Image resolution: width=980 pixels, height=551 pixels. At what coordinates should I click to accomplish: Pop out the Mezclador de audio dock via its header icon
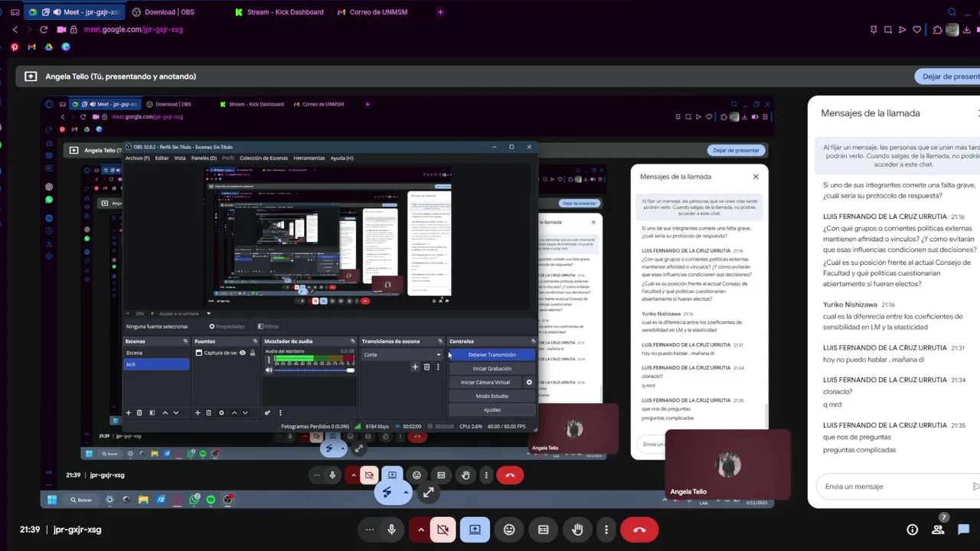click(x=352, y=341)
